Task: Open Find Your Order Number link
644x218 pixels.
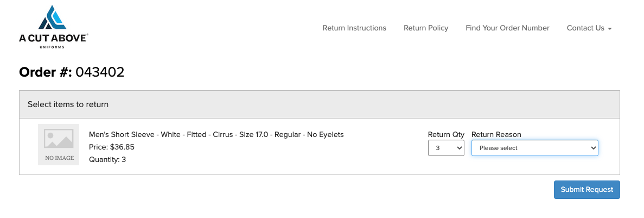Action: pyautogui.click(x=507, y=28)
